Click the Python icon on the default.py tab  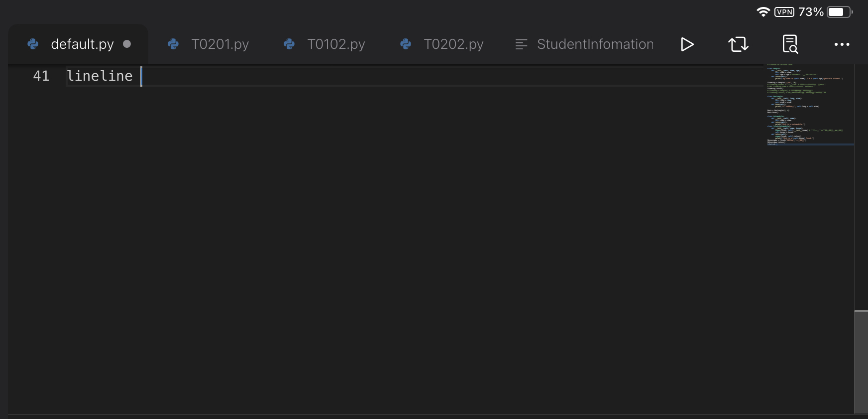tap(32, 44)
